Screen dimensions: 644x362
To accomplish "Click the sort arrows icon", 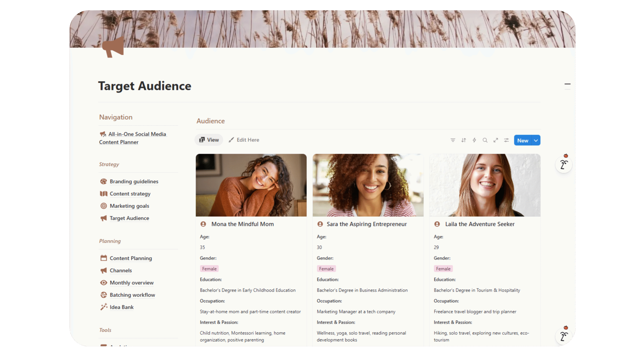I will 464,140.
